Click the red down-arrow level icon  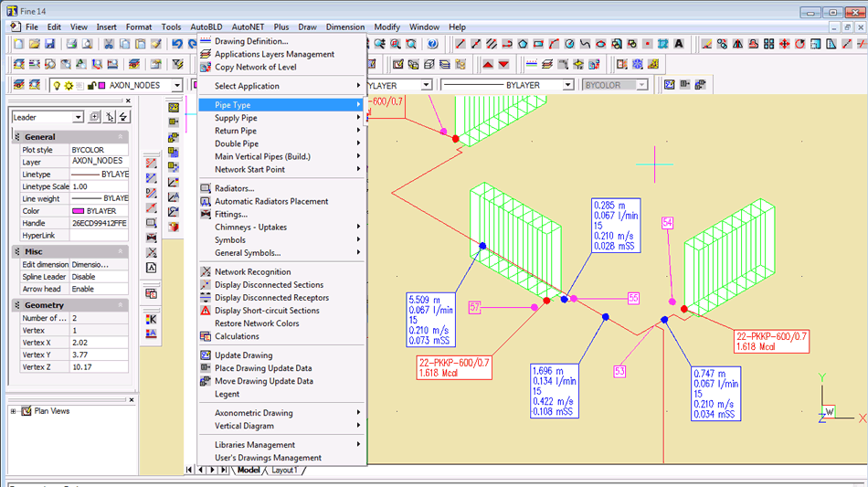coord(503,64)
